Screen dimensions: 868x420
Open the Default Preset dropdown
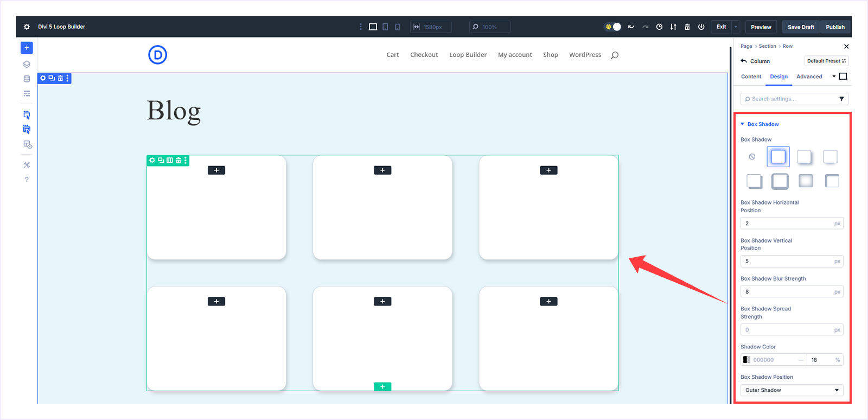[826, 61]
